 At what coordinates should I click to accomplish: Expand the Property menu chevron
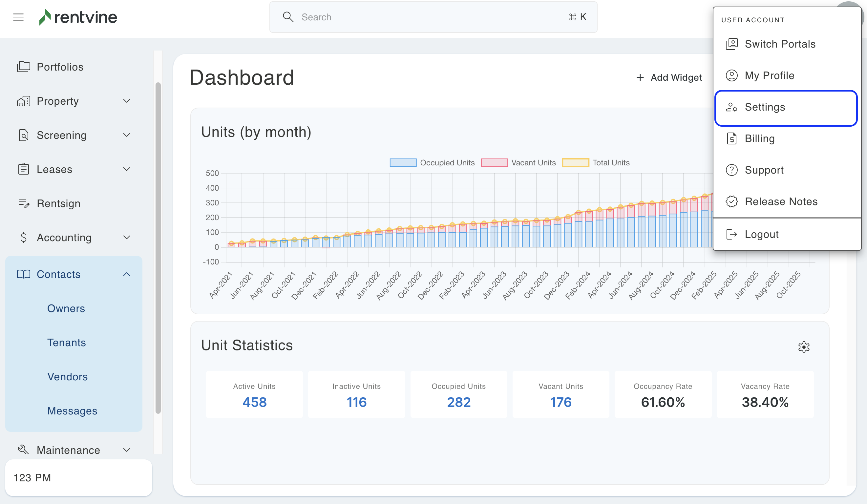(127, 101)
